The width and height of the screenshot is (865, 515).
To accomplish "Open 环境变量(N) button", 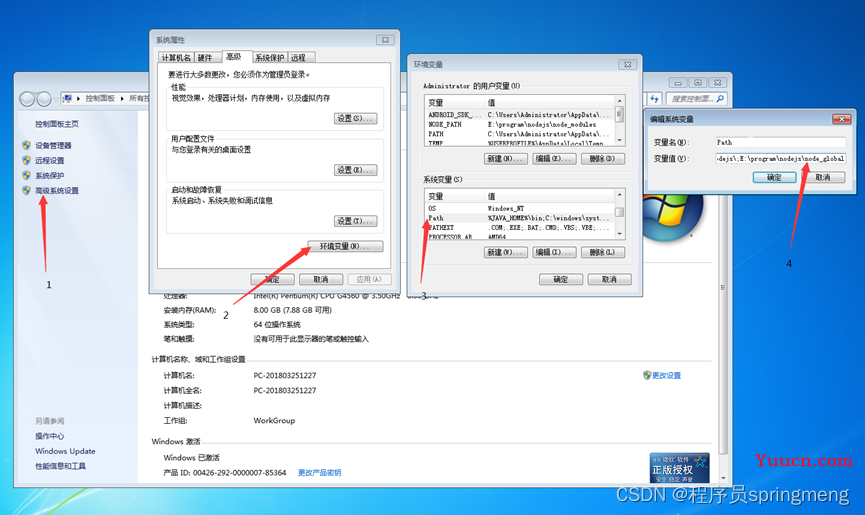I will coord(344,246).
